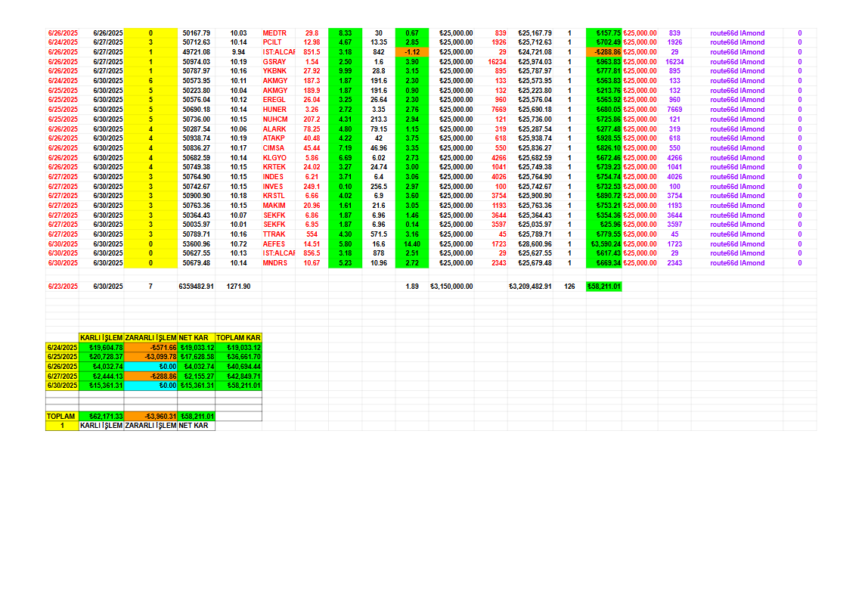
Task: Click the orange -₺571.66 loss cell
Action: point(151,348)
